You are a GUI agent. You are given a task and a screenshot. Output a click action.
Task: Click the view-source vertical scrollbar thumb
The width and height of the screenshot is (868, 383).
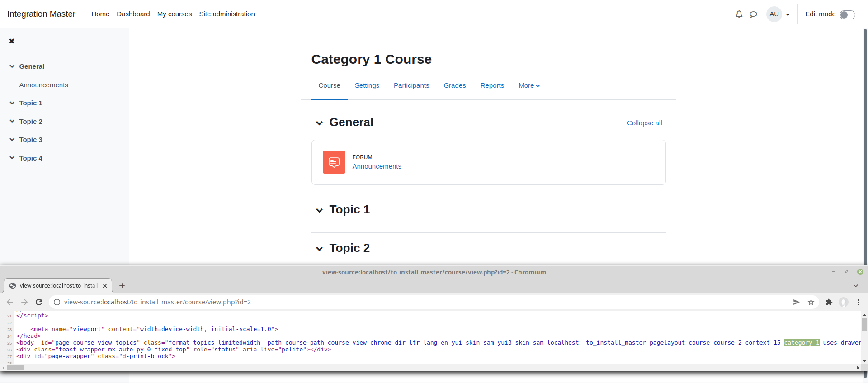click(864, 325)
